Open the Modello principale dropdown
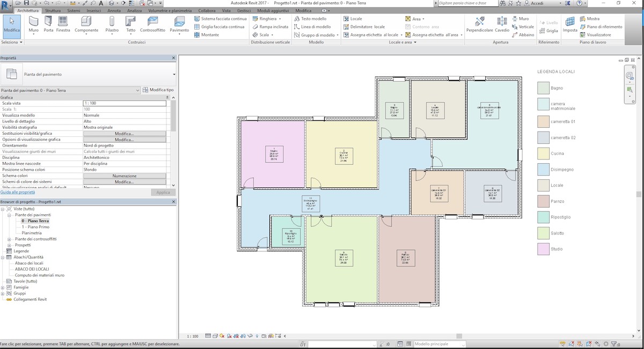Screen dimensions: 644x349 point(440,343)
